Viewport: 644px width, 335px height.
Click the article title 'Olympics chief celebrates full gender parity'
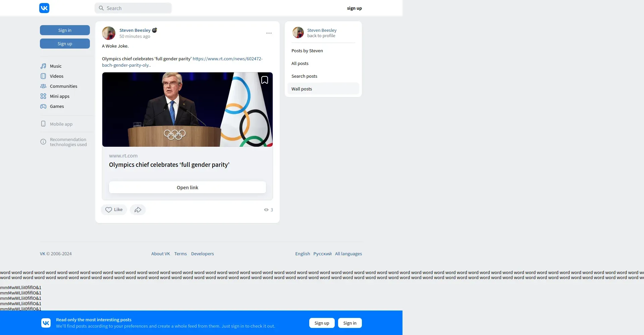click(x=169, y=165)
